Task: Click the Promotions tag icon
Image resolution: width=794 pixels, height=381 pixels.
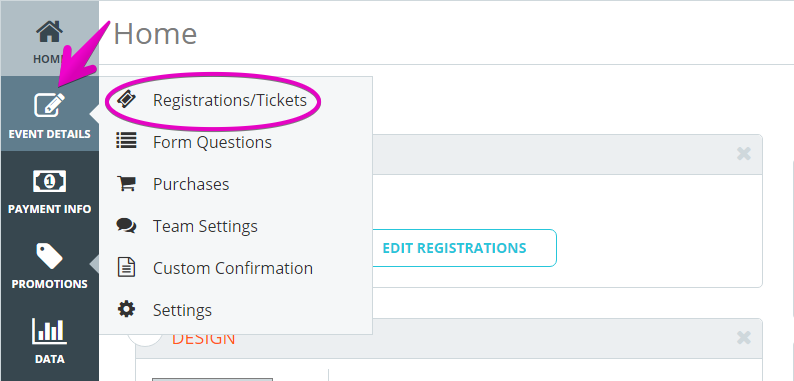Action: point(50,255)
